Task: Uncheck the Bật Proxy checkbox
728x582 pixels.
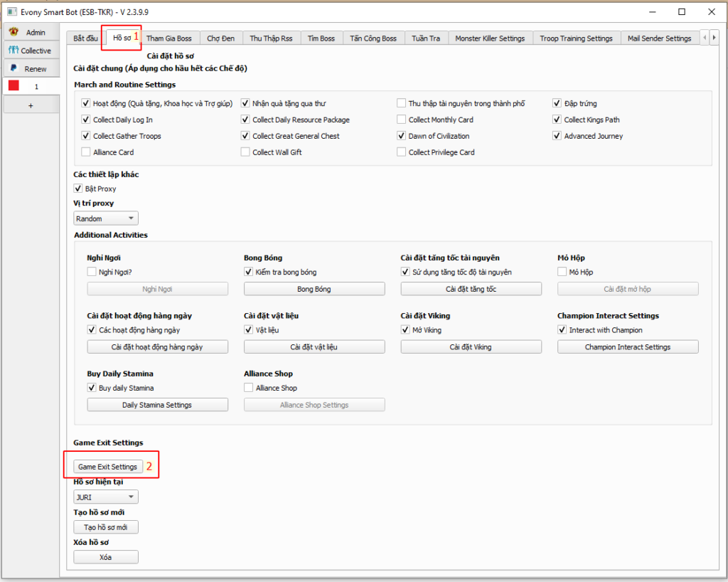Action: [x=78, y=189]
